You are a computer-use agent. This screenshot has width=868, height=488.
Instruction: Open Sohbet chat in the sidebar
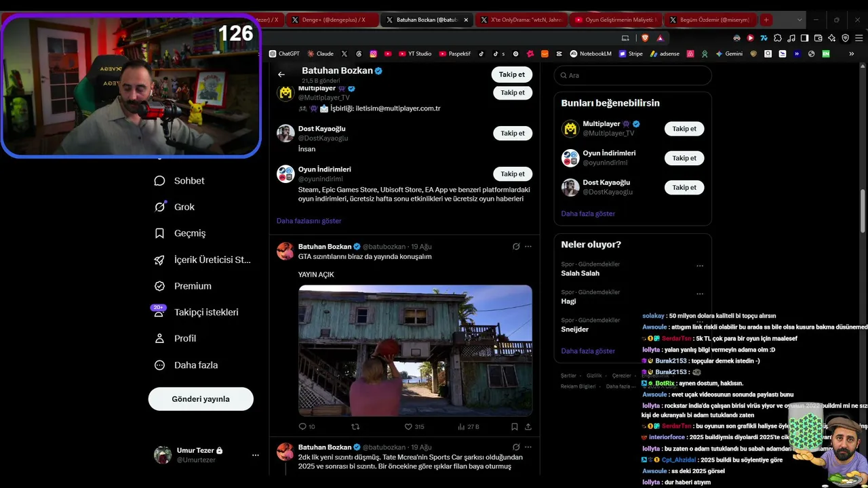click(180, 181)
